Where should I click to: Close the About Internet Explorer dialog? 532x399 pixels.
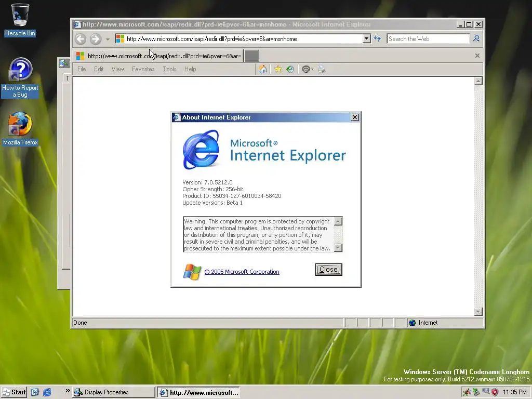(x=354, y=117)
